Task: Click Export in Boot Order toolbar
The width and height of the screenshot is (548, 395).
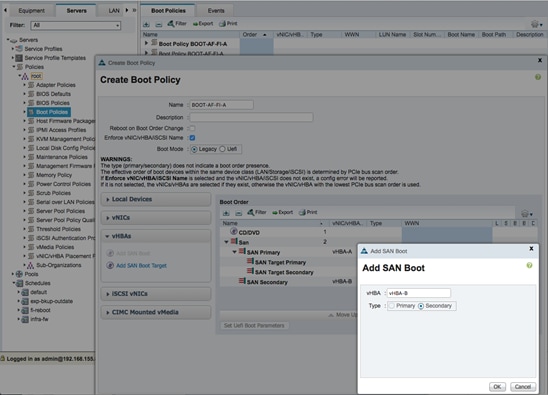Action: (282, 212)
